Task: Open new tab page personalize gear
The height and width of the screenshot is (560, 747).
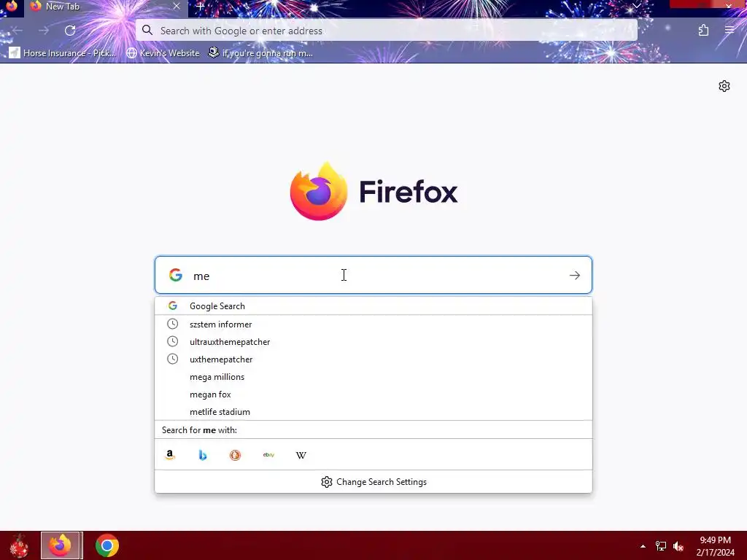Action: (724, 86)
